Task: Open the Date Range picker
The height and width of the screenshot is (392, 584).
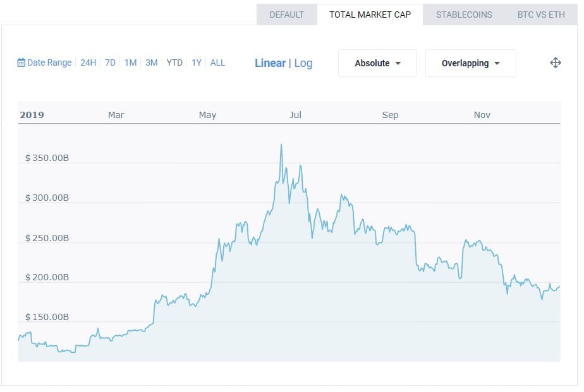Action: coord(49,62)
